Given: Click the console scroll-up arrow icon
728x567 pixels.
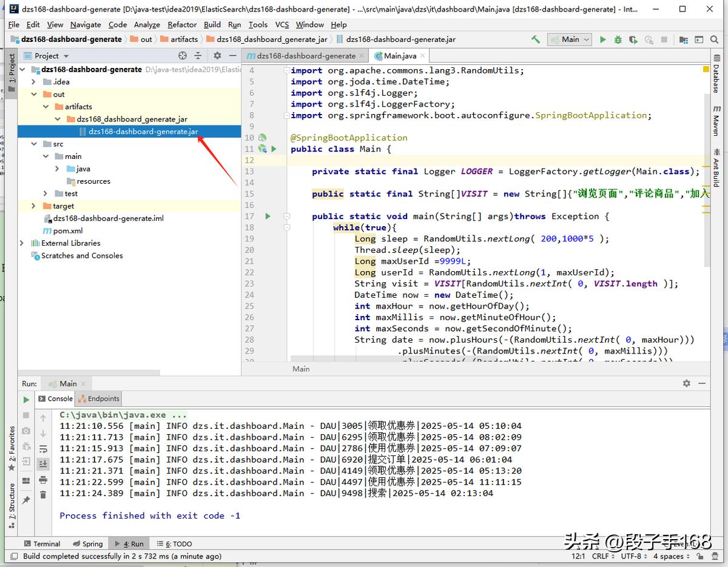Looking at the screenshot, I should (x=43, y=418).
